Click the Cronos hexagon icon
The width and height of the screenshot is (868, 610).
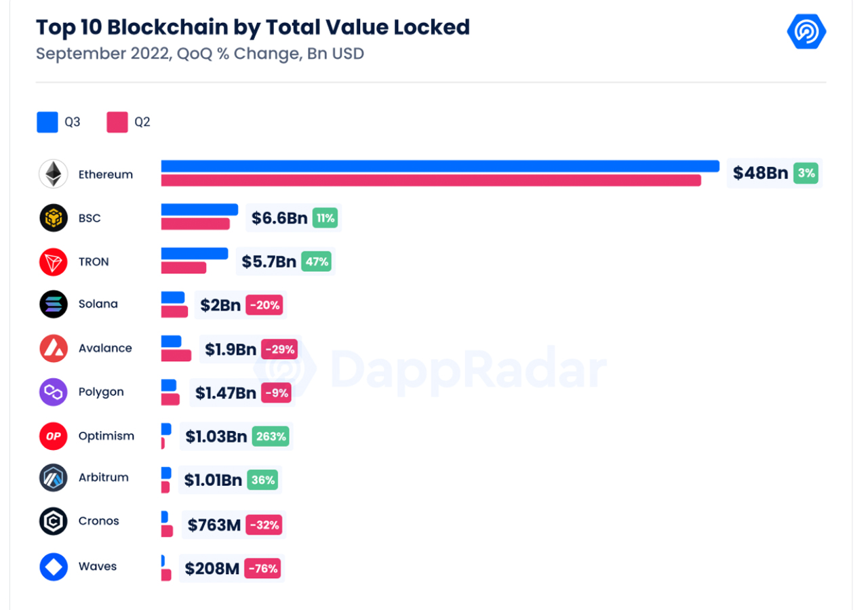53,521
